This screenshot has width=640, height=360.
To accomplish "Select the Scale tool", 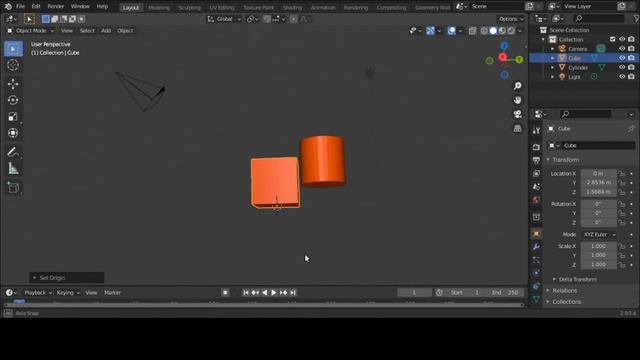I will coord(13,117).
